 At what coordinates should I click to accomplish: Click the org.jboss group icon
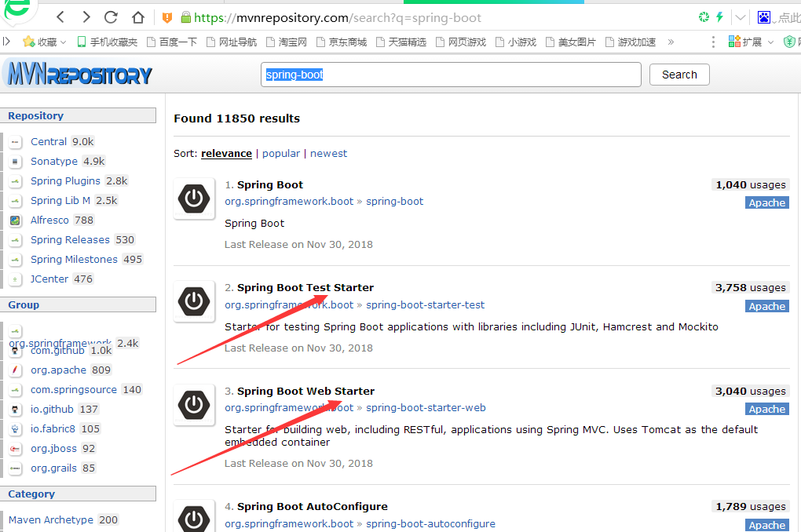pyautogui.click(x=16, y=449)
